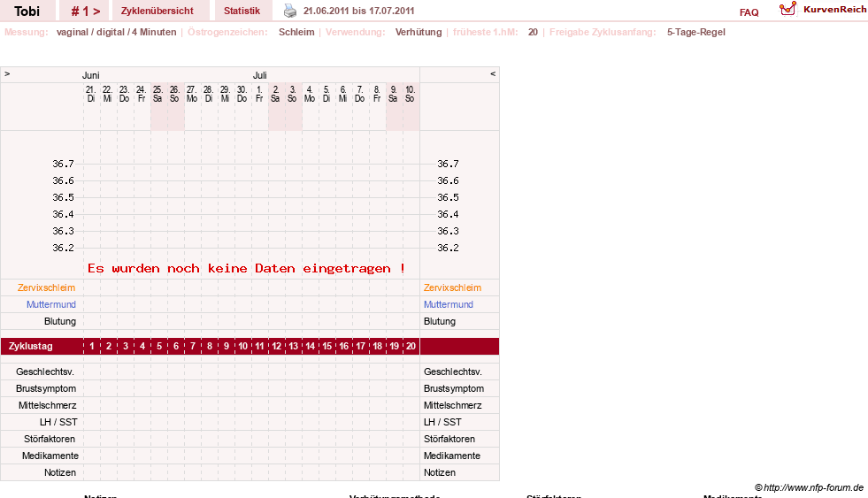Select date column 26. So
This screenshot has height=498, width=868.
tap(174, 94)
